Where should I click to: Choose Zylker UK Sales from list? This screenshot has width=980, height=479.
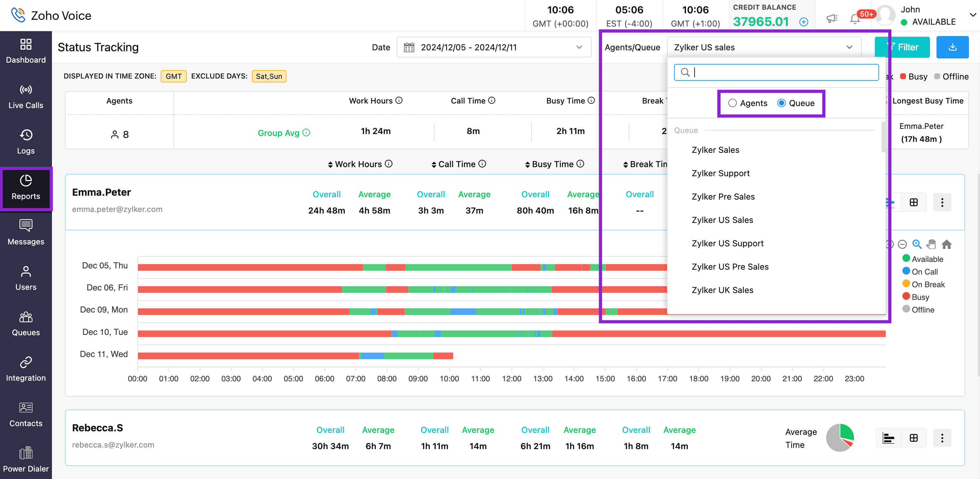pyautogui.click(x=722, y=290)
